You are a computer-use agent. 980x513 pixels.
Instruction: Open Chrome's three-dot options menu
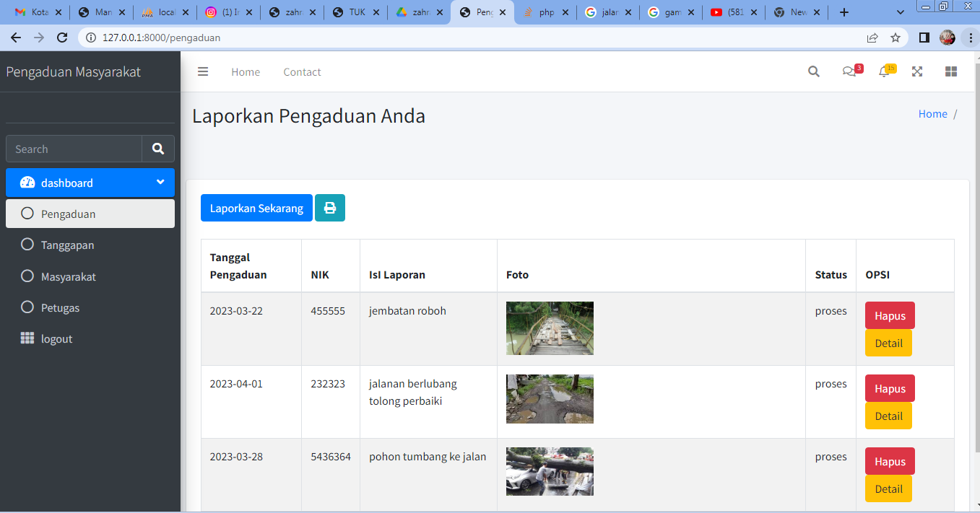(968, 38)
